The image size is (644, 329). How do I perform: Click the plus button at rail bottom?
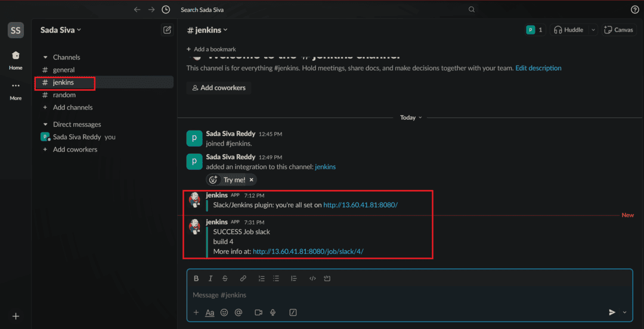click(x=16, y=316)
